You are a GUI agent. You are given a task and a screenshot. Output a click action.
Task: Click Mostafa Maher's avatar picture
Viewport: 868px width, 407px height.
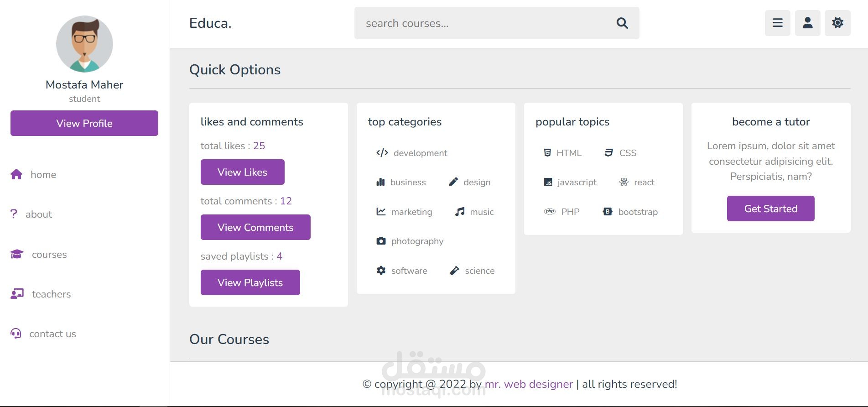pos(84,44)
